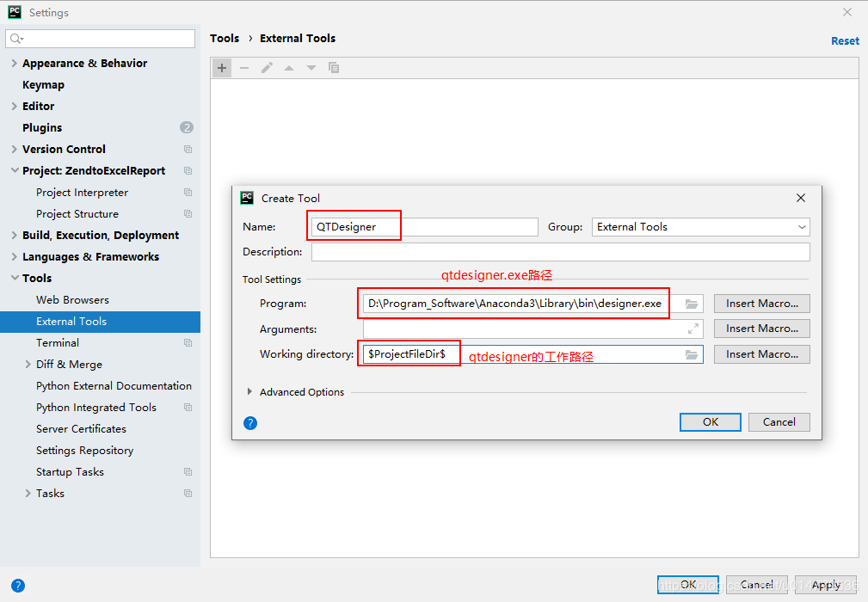Expand the Arguments field editor icon

click(693, 329)
